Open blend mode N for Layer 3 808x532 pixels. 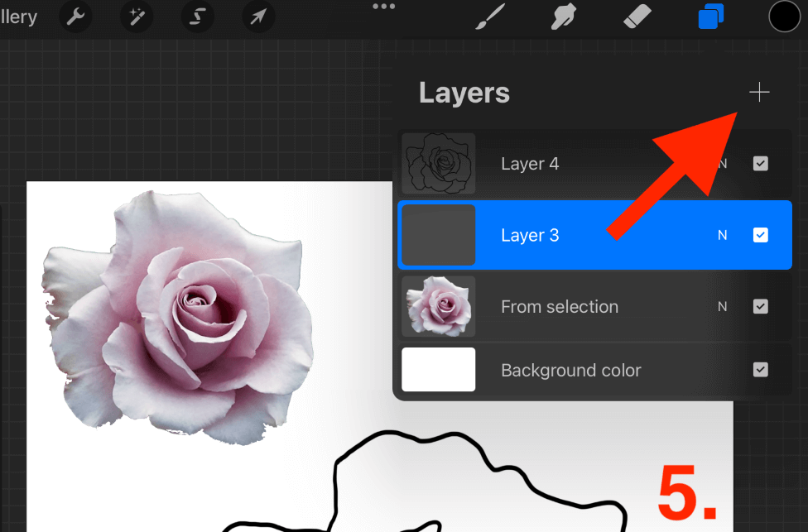(723, 235)
